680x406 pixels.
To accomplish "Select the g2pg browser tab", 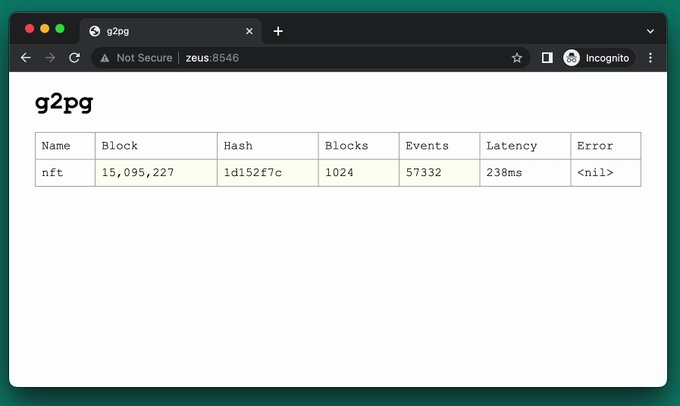I will coord(170,31).
